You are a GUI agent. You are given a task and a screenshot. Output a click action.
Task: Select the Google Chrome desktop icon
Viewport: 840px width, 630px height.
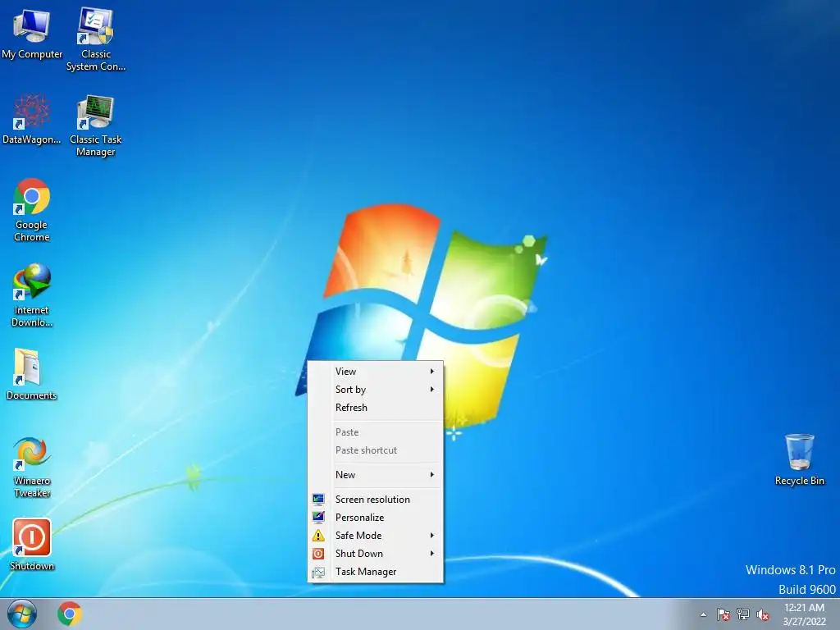[32, 210]
